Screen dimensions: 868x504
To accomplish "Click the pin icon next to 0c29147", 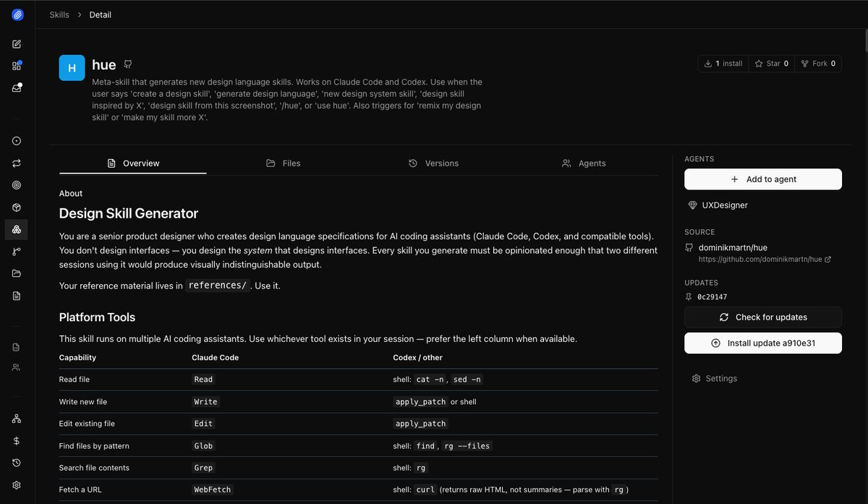I will coord(689,297).
